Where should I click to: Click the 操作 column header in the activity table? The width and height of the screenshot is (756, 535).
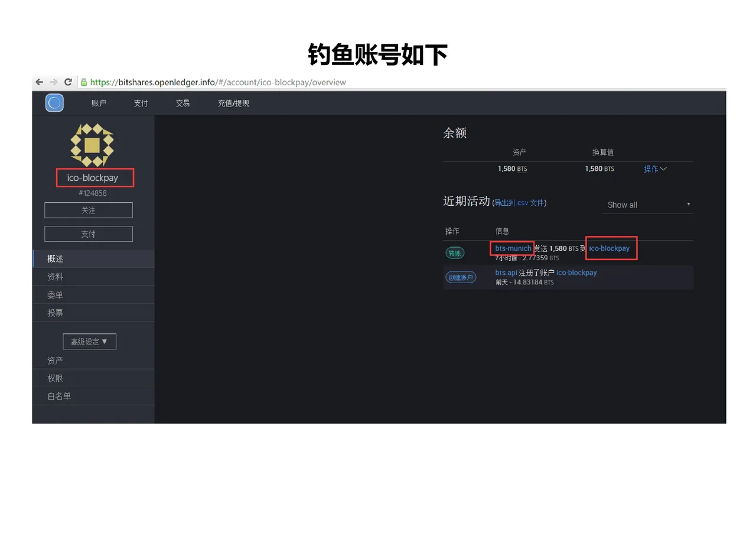click(452, 231)
